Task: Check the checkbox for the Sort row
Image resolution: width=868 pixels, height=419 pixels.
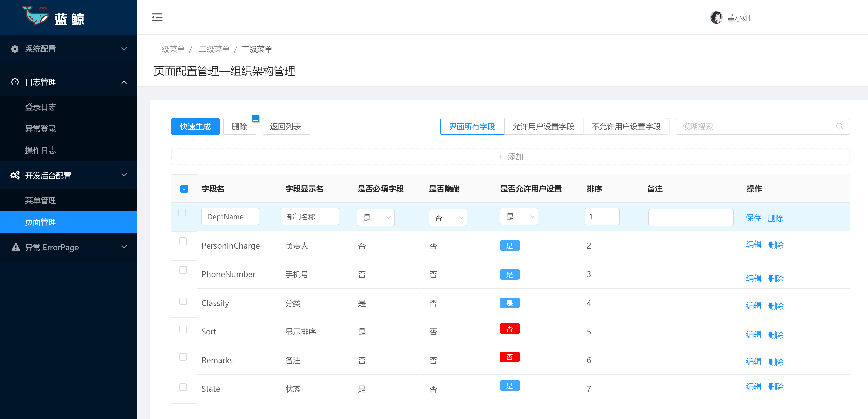Action: 183,329
